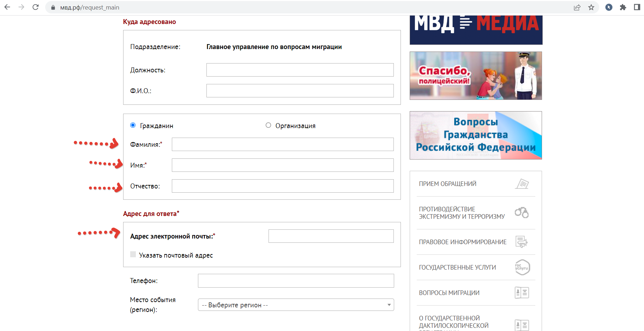Screen dimensions: 644x331
Task: Click the handcuffs icon for extremism section
Action: (x=522, y=212)
